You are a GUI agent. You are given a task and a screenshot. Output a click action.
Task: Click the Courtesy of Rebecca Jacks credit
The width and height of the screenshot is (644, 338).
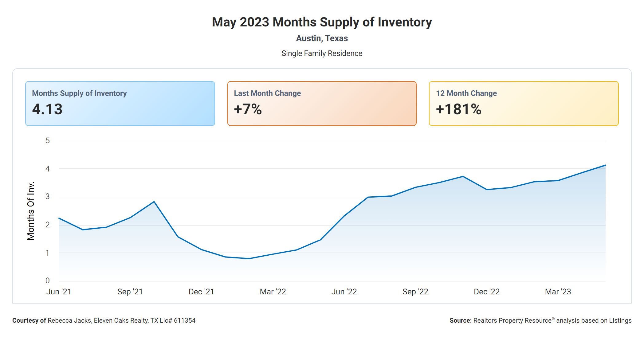pyautogui.click(x=104, y=320)
